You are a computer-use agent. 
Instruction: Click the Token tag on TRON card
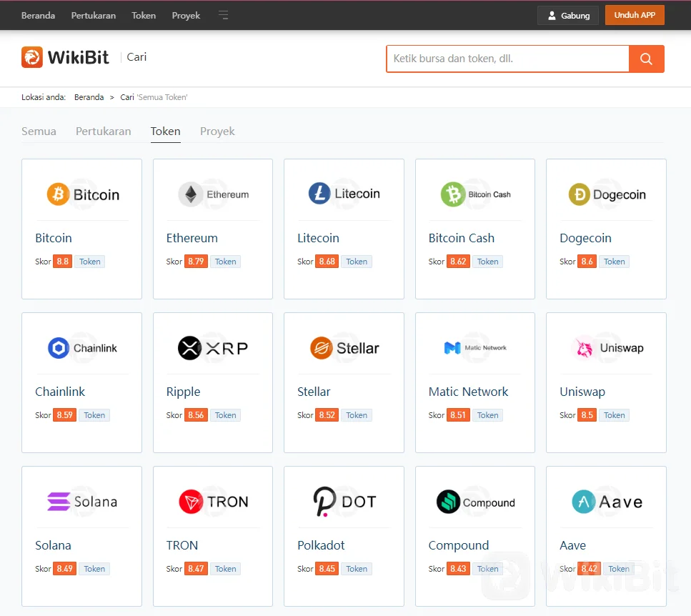225,569
